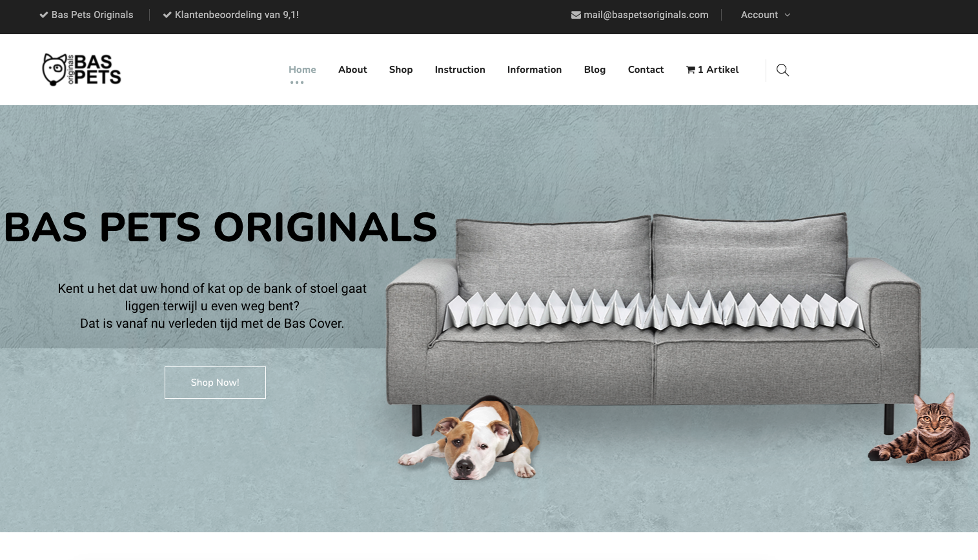Click the Shop Now! button
The width and height of the screenshot is (978, 560).
(215, 383)
